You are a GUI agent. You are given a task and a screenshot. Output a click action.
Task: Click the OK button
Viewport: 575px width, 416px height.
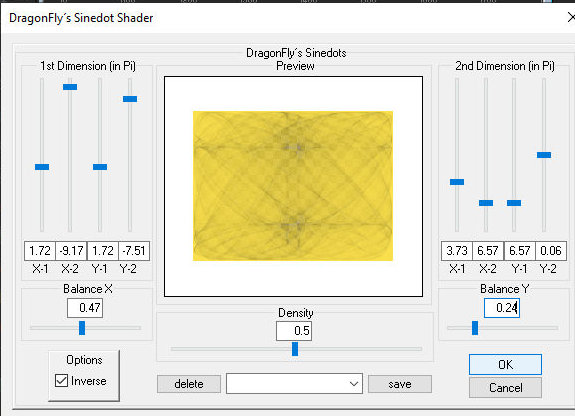pyautogui.click(x=505, y=364)
